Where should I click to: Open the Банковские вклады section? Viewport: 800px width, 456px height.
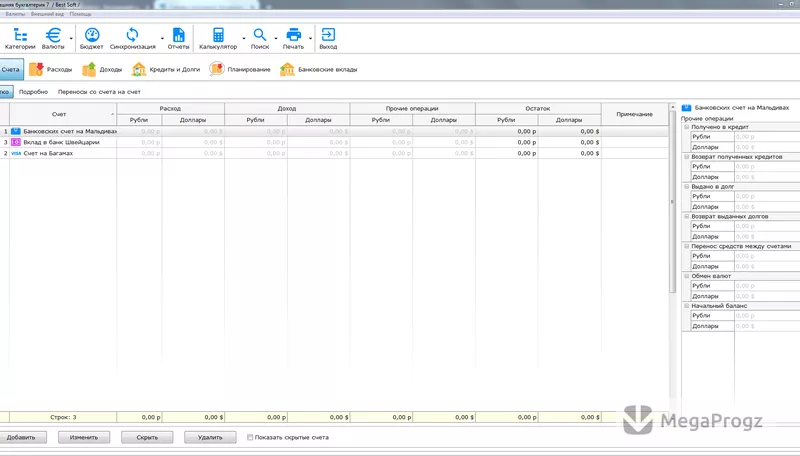(318, 69)
